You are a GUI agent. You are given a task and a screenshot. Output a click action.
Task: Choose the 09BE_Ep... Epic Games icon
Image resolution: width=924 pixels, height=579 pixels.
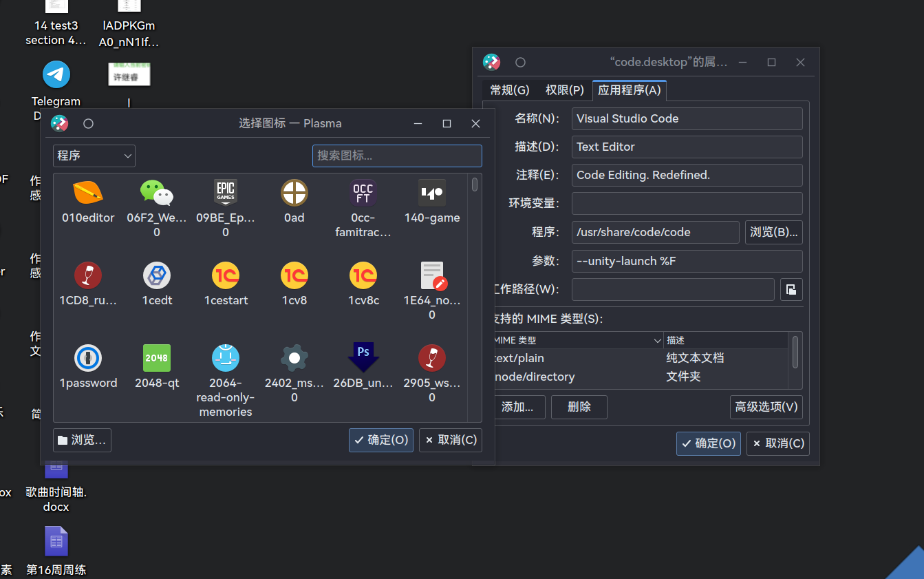(x=226, y=193)
